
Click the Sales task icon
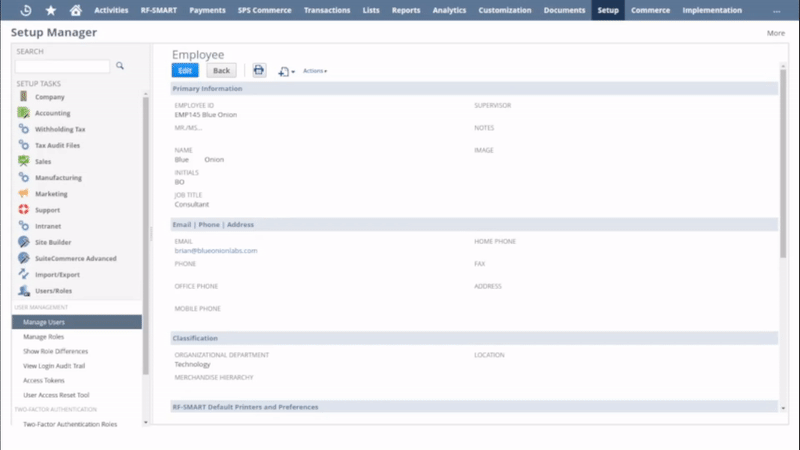[23, 161]
